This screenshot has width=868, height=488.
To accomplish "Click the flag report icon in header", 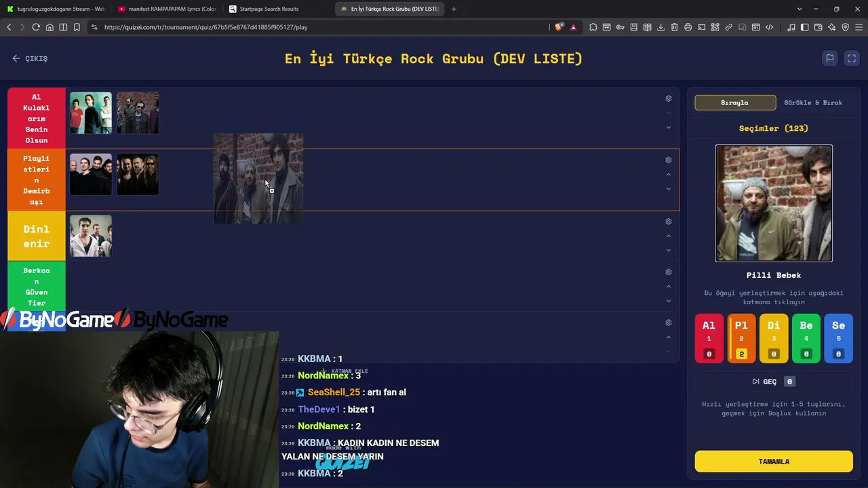I will [829, 58].
